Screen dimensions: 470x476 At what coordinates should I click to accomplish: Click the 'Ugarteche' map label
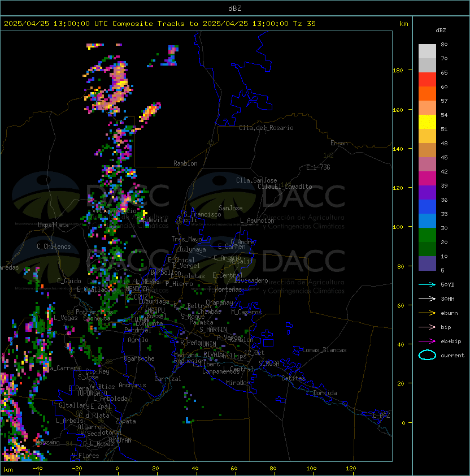[140, 358]
